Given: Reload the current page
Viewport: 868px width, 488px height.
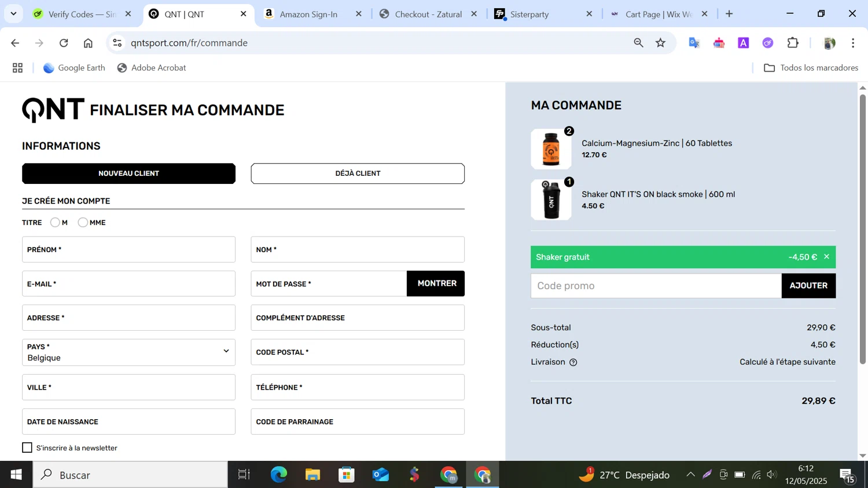Looking at the screenshot, I should (64, 43).
